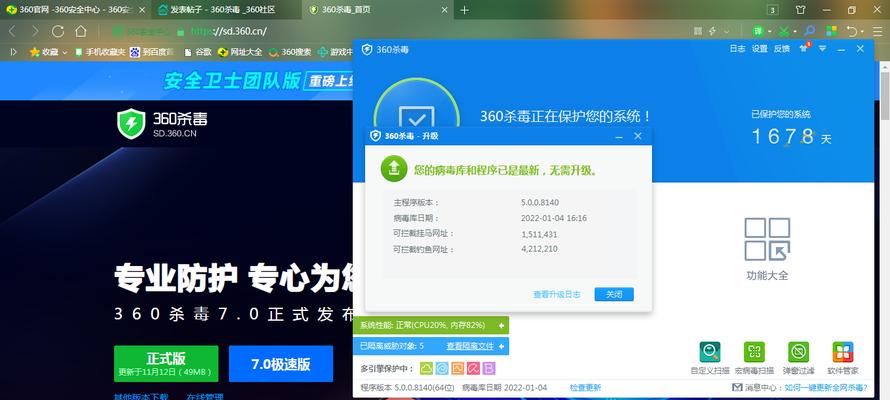Viewport: 890px width, 400px height.
Task: Open 360杀毒 title bar dropdown menu
Action: click(x=822, y=49)
